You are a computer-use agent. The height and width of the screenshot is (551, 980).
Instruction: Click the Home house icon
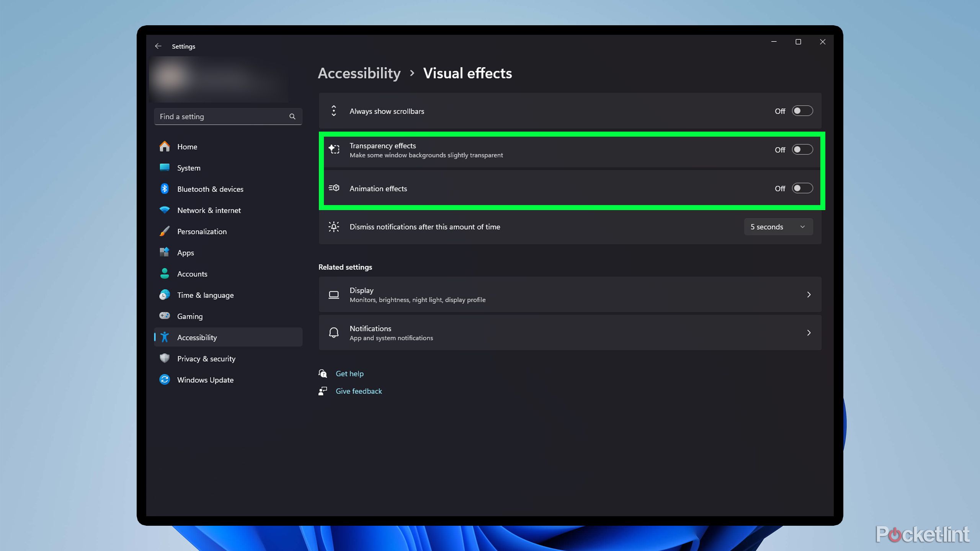pos(165,147)
